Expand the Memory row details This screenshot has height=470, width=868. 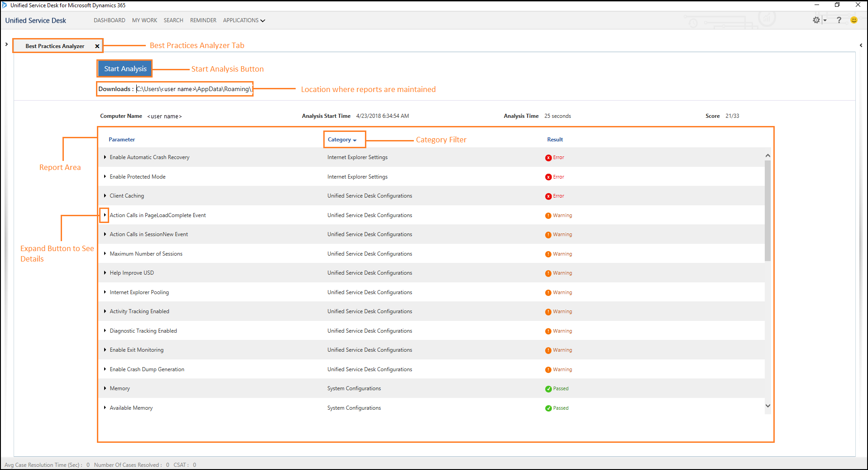(105, 388)
